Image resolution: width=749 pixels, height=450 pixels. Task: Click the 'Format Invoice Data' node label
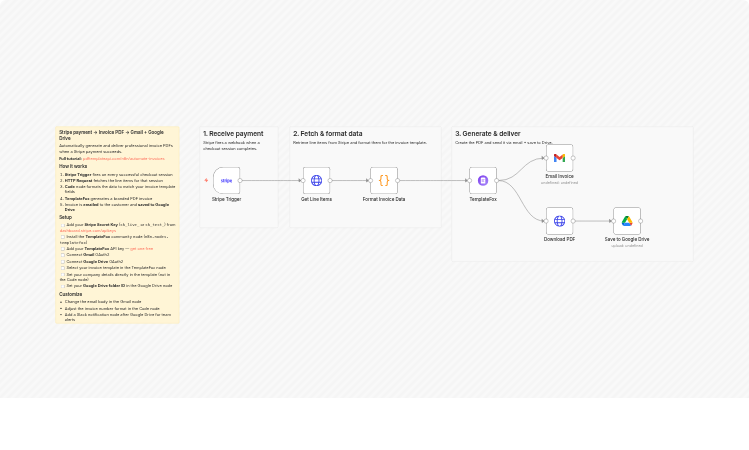pyautogui.click(x=384, y=199)
